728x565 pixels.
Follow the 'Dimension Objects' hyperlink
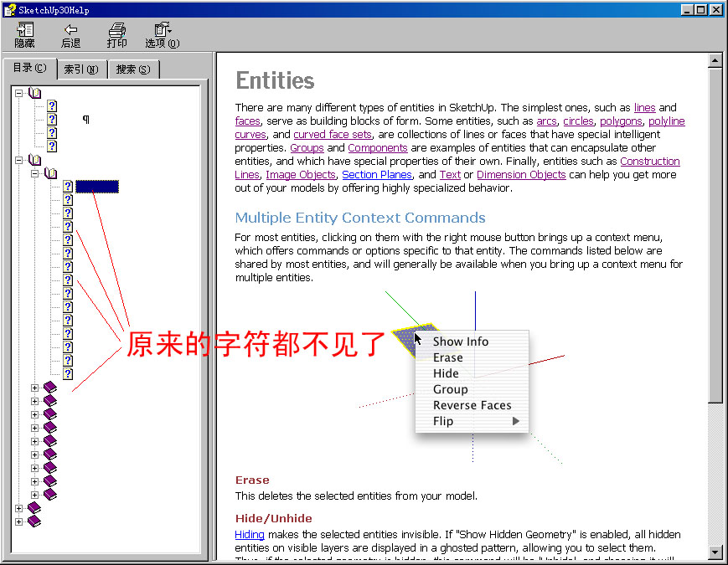[521, 175]
